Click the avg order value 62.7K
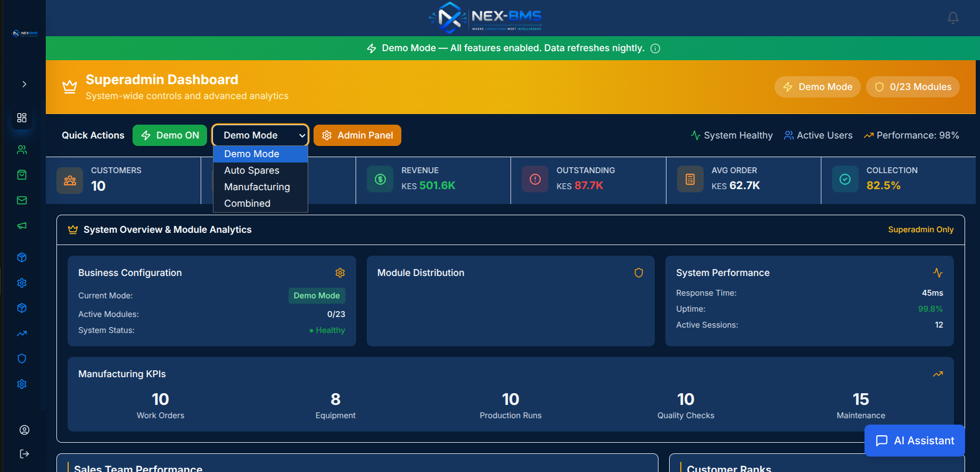980x472 pixels. tap(744, 185)
